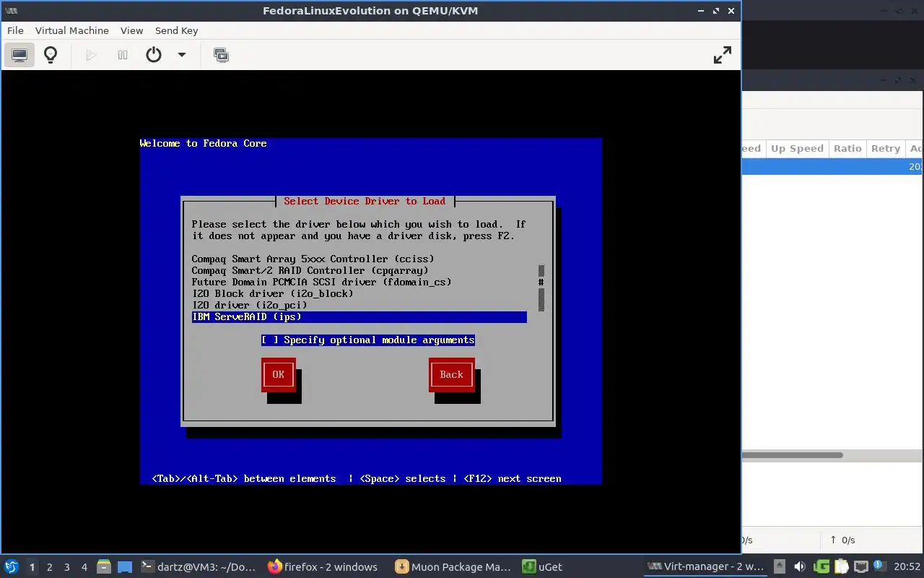Viewport: 924px width, 578px height.
Task: Click the 20:52 clock in the taskbar
Action: pyautogui.click(x=907, y=567)
